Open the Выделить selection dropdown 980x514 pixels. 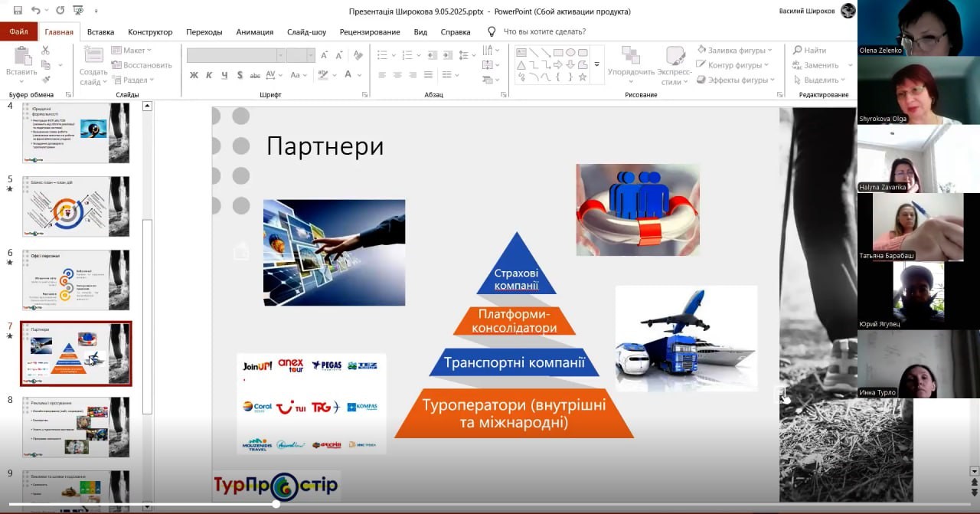tap(822, 80)
